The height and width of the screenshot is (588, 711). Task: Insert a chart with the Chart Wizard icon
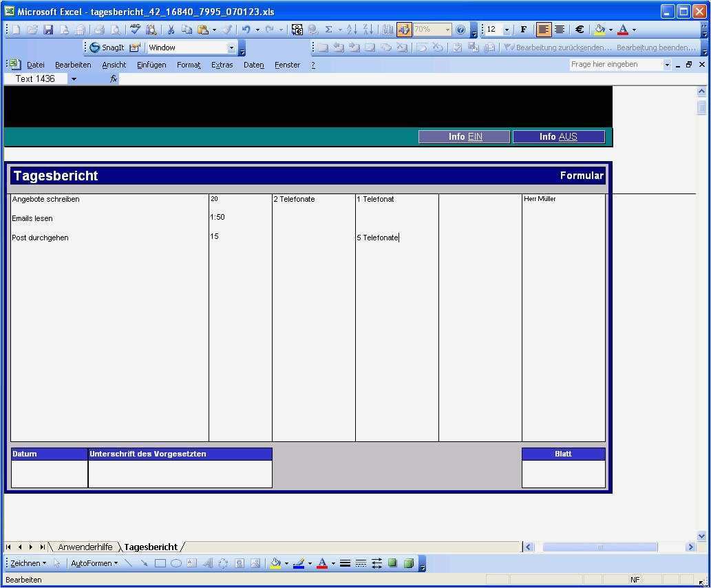pos(389,30)
